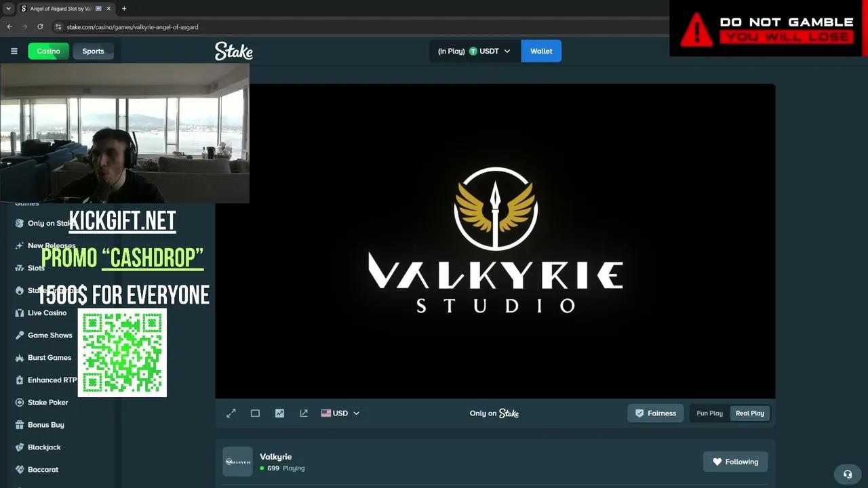The width and height of the screenshot is (868, 488).
Task: Open Blackjack in sidebar
Action: tap(44, 447)
